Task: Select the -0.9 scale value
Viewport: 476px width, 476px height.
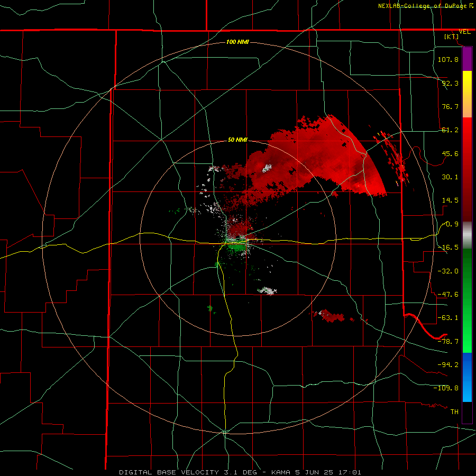Action: (x=450, y=224)
